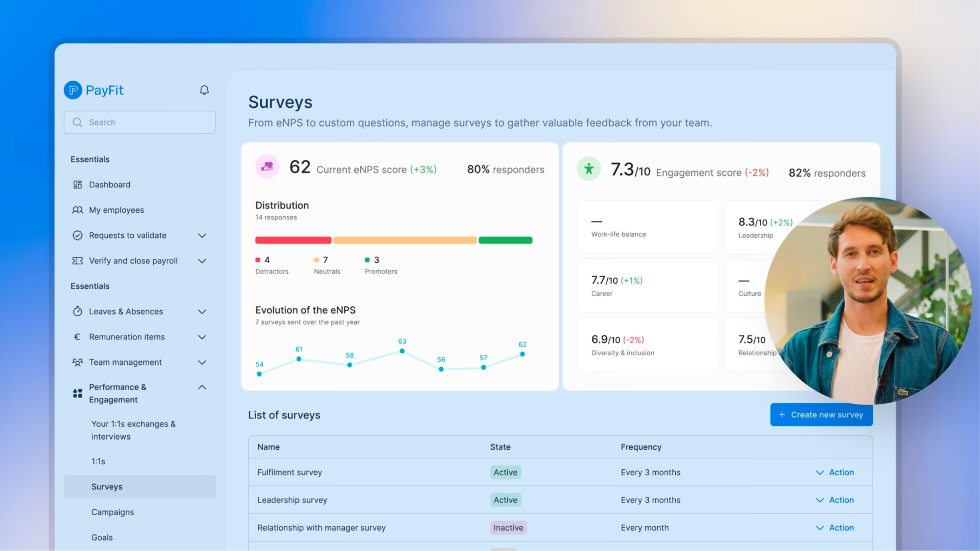Click the pink eNPS score icon
This screenshot has width=980, height=551.
pyautogui.click(x=267, y=167)
